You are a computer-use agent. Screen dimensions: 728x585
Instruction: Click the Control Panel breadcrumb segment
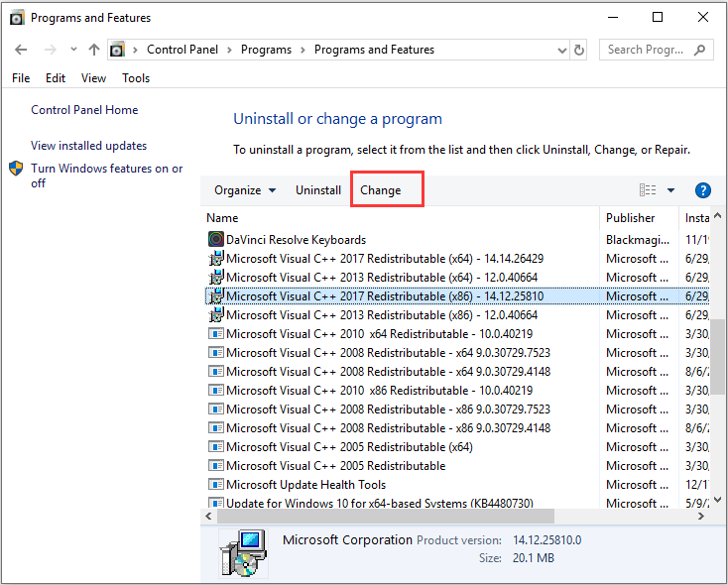pos(182,50)
